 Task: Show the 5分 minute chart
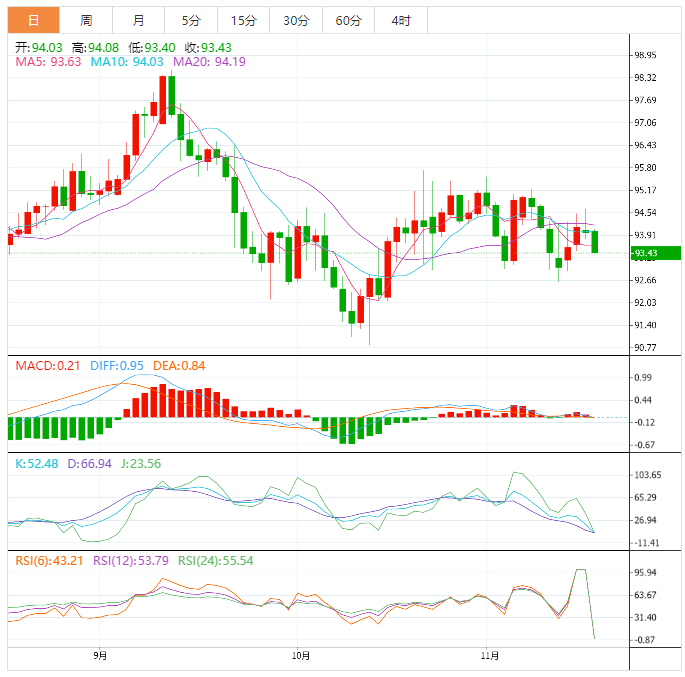click(x=190, y=20)
